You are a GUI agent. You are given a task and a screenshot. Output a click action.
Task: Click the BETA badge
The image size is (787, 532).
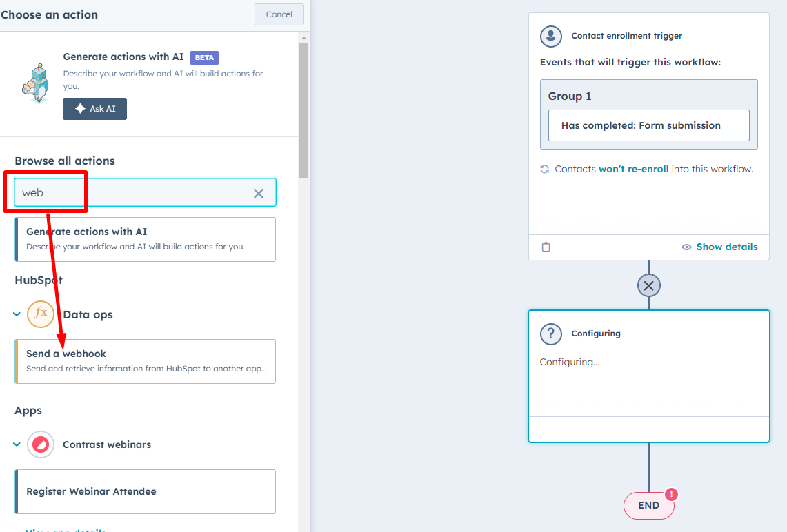pyautogui.click(x=204, y=58)
